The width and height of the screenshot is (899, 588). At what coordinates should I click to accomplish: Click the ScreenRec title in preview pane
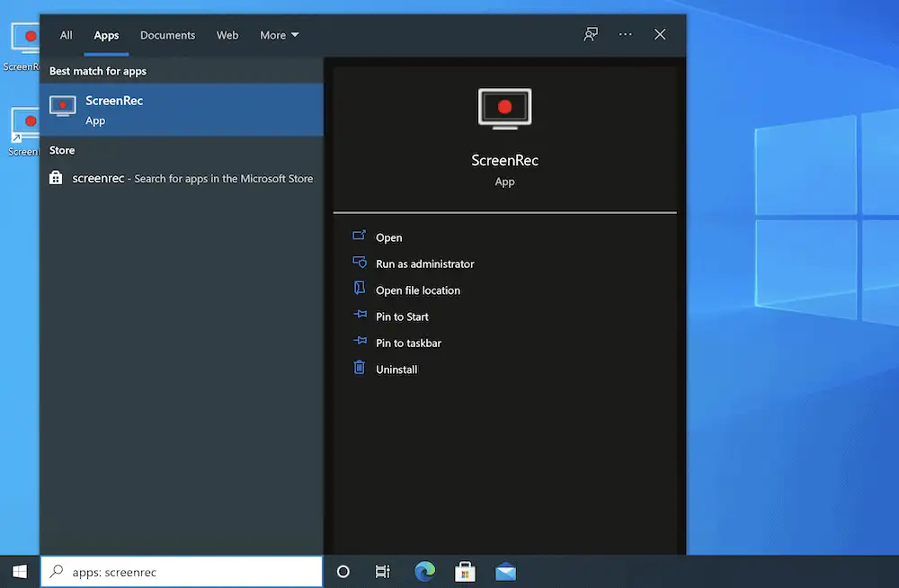pos(504,160)
